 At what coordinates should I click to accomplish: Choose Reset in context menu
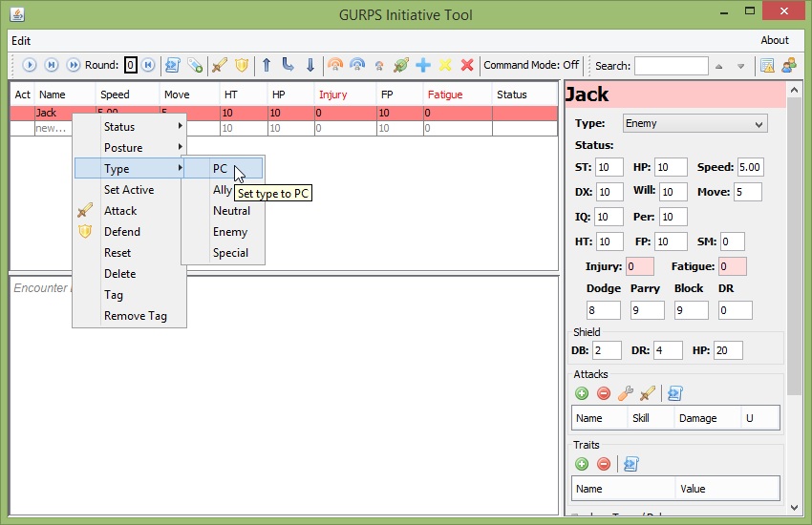[130, 253]
